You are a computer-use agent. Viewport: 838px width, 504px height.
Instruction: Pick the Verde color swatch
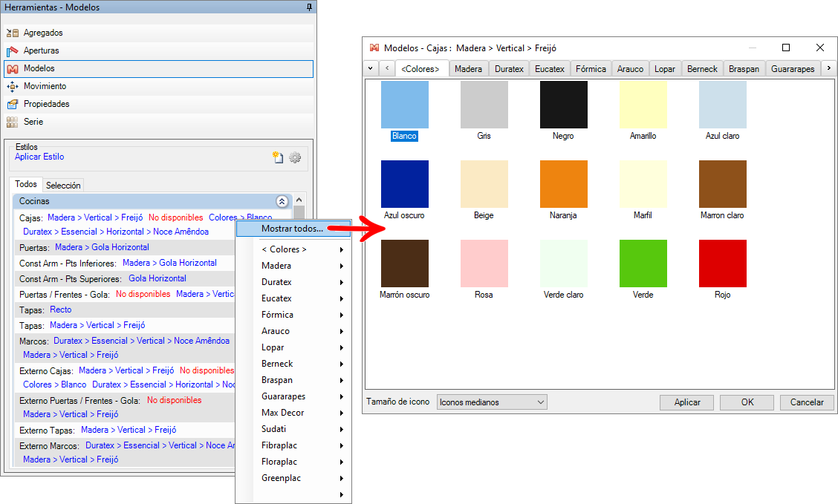[643, 264]
